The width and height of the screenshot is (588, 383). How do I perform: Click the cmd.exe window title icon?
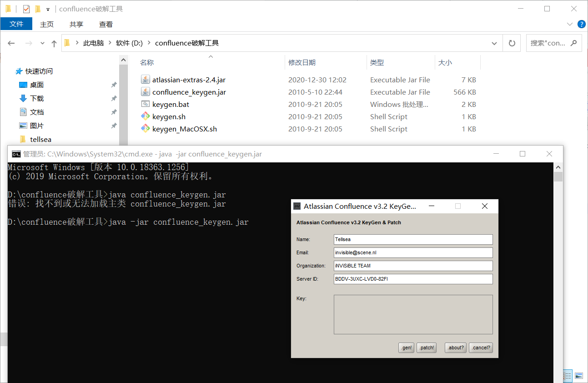click(x=16, y=154)
